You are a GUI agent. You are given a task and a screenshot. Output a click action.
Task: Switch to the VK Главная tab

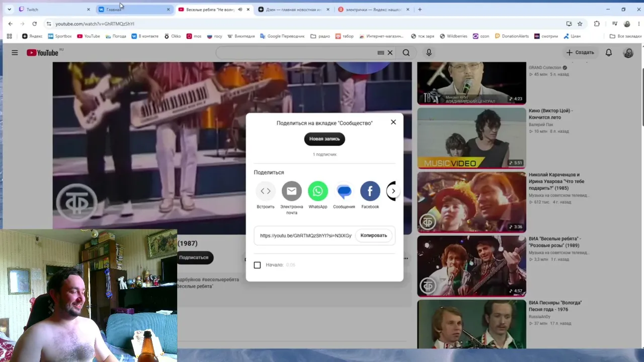pos(134,10)
